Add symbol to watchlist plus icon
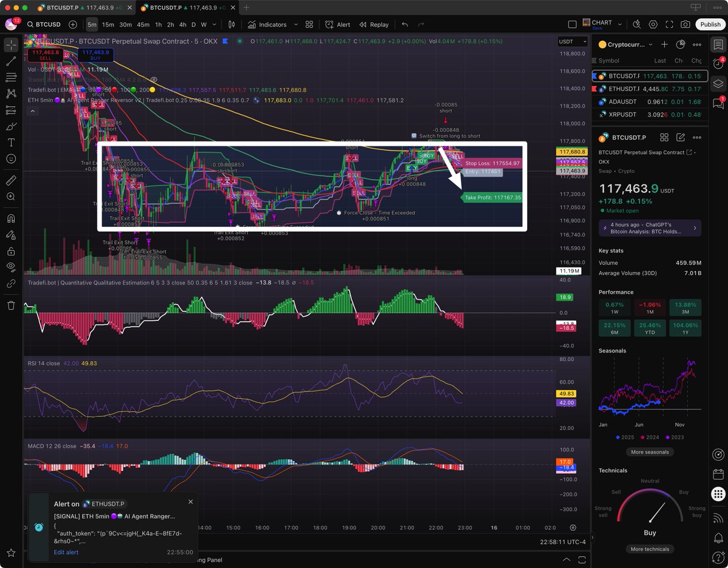Image resolution: width=728 pixels, height=568 pixels. click(664, 44)
